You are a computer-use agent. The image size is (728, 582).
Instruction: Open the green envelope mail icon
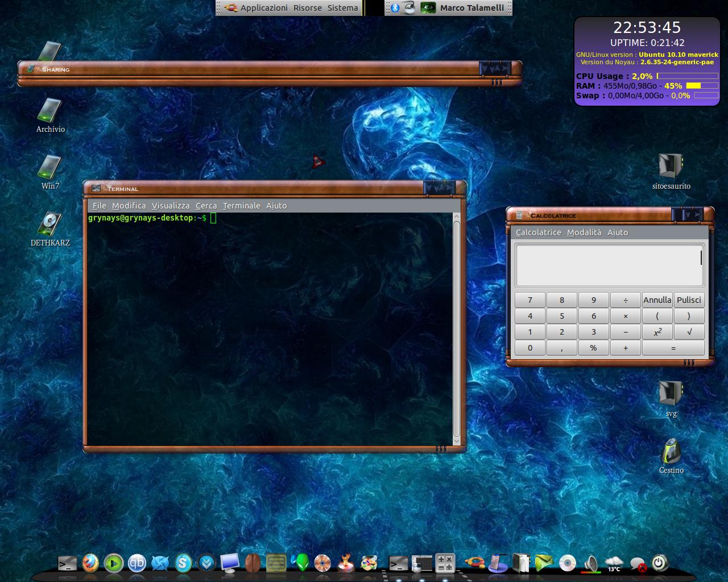click(544, 563)
